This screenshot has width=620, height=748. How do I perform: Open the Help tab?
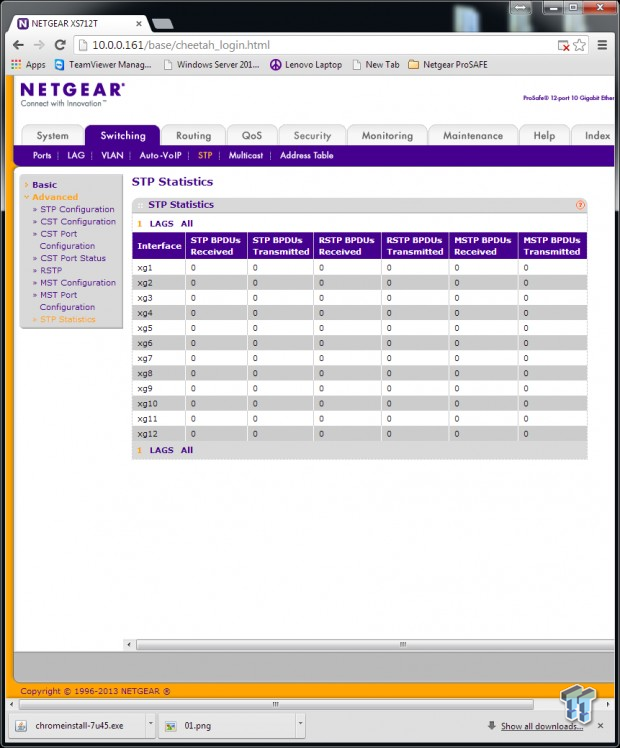tap(544, 135)
